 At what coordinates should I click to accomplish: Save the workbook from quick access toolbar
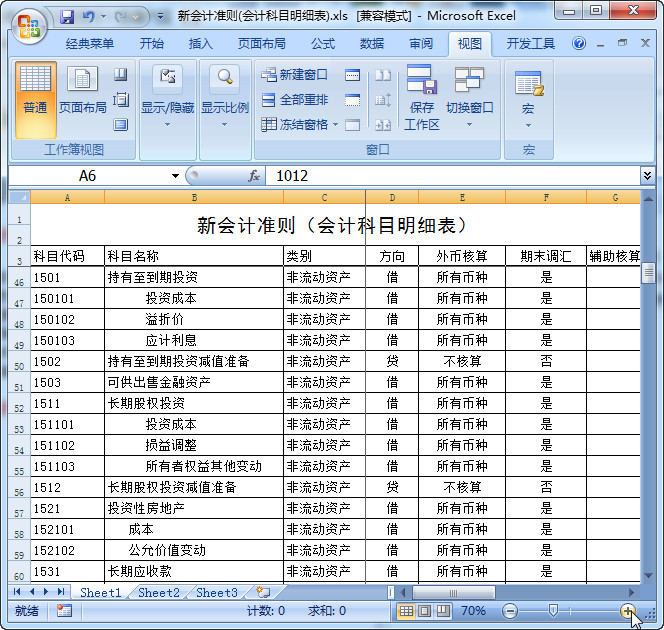point(67,17)
